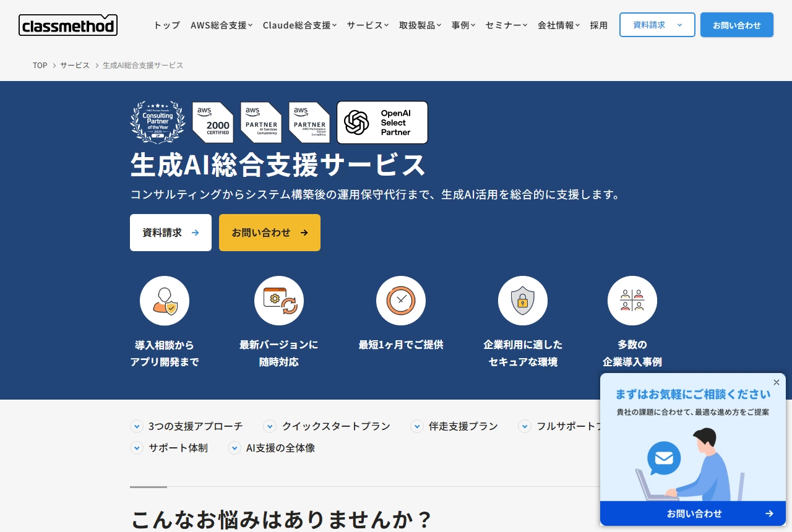
Task: Jump to 3つの支援アプローチ section
Action: pos(187,426)
